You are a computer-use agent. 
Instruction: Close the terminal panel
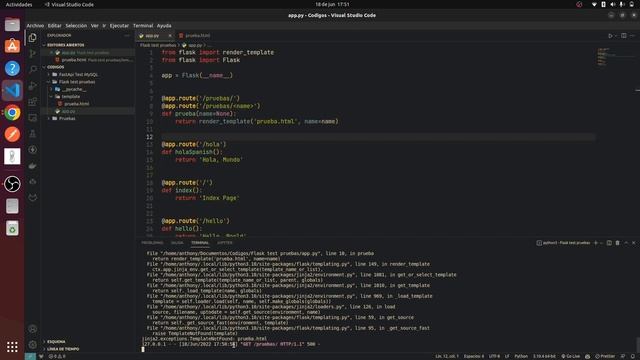click(x=634, y=243)
